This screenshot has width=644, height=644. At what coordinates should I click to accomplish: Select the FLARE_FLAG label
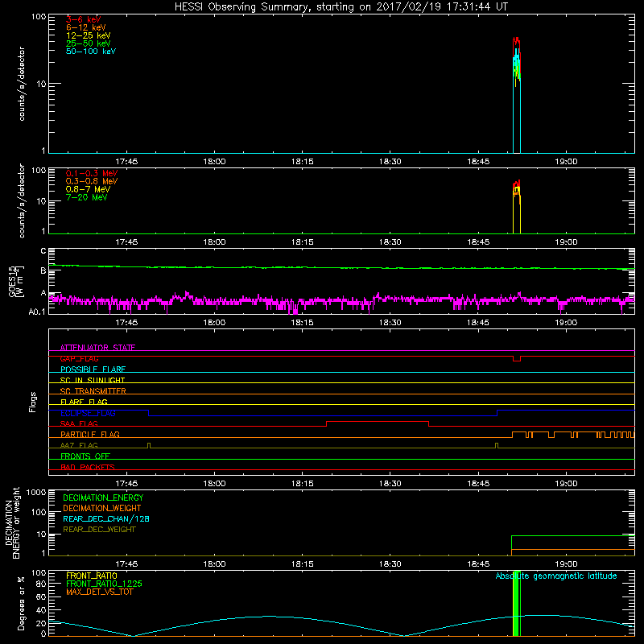click(x=84, y=402)
